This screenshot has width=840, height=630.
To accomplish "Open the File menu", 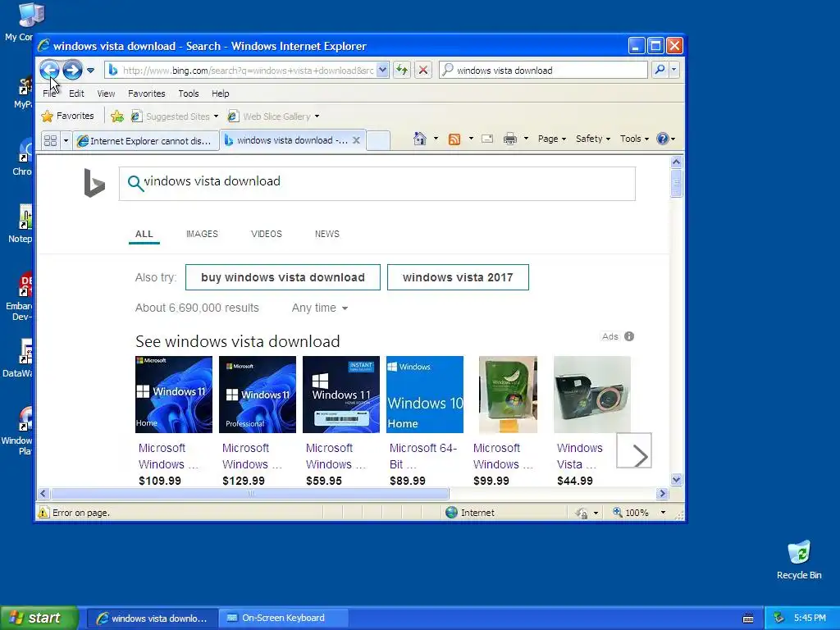I will point(48,94).
